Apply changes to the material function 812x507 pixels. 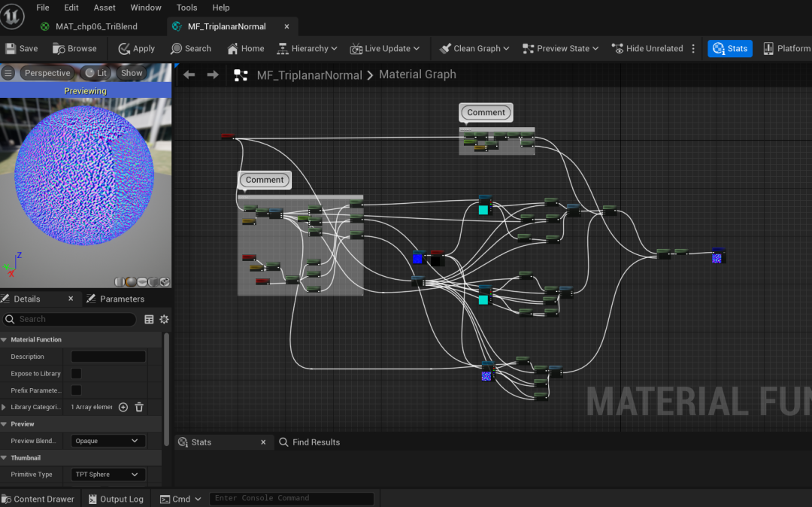[137, 48]
